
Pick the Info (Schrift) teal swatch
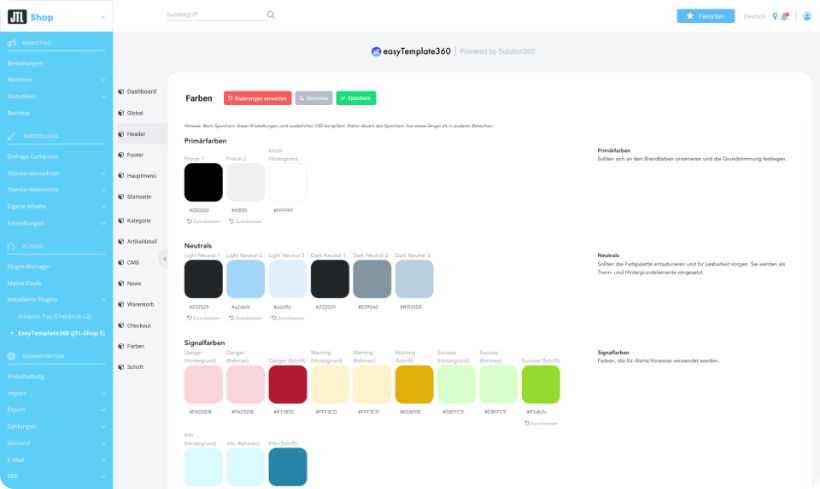click(288, 467)
